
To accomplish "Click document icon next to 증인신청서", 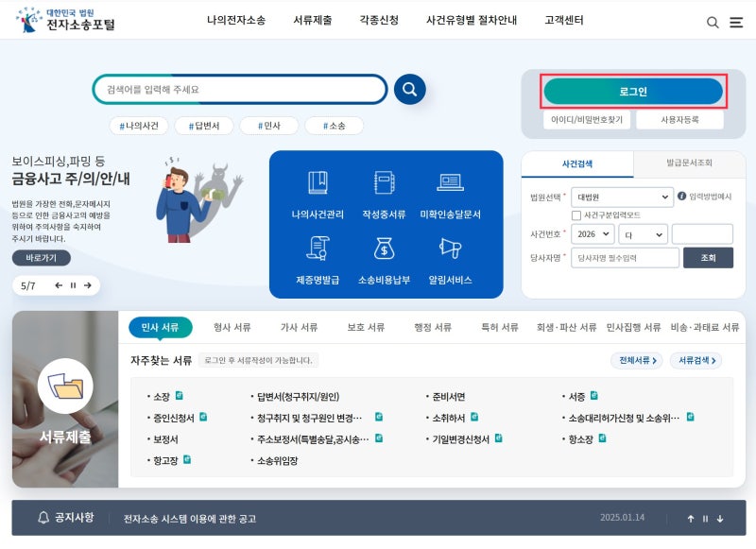I will point(203,417).
